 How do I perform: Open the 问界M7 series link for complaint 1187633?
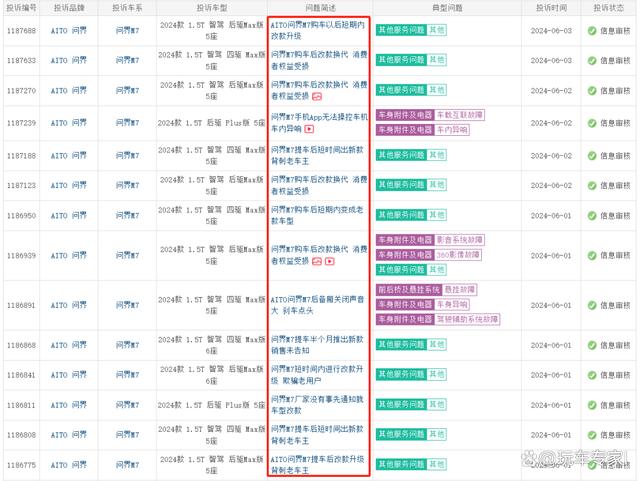point(127,60)
